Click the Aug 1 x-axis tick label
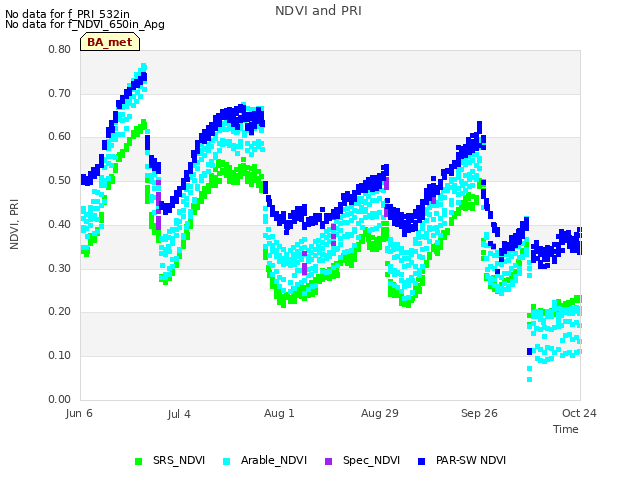 click(279, 413)
